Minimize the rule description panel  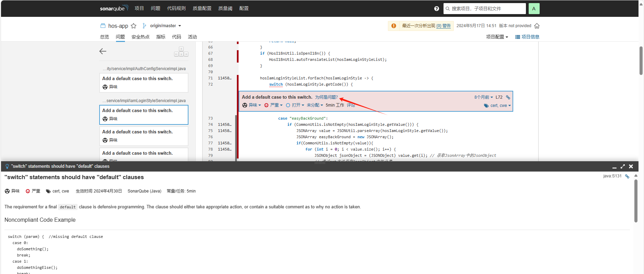click(614, 166)
